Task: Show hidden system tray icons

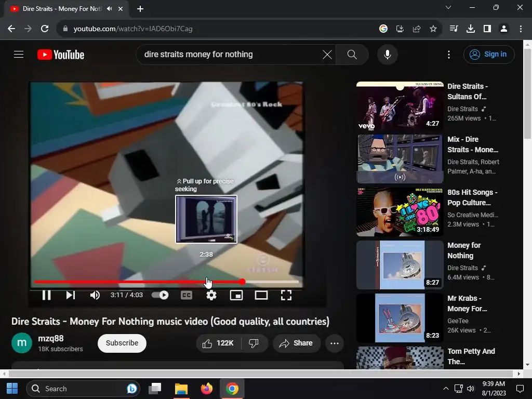Action: (x=446, y=389)
